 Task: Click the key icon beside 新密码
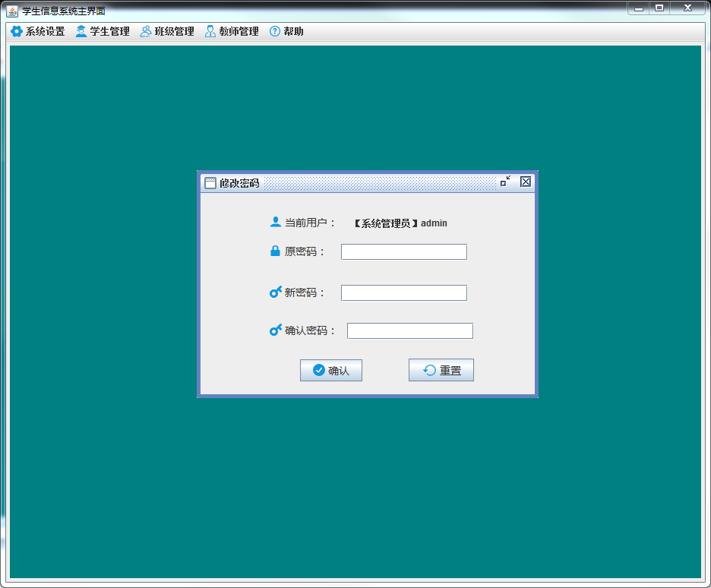click(x=276, y=292)
